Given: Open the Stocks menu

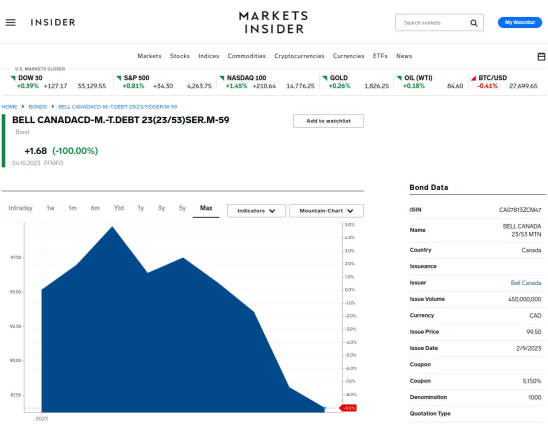Looking at the screenshot, I should [x=180, y=56].
